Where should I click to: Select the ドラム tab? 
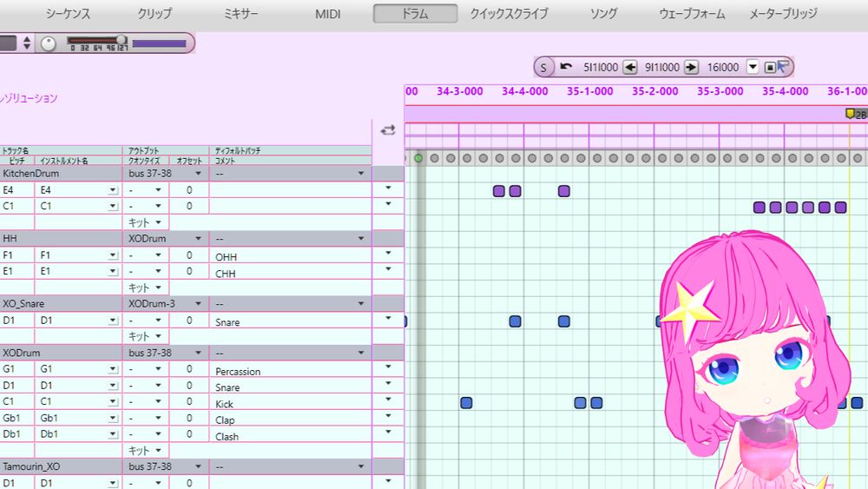click(415, 13)
